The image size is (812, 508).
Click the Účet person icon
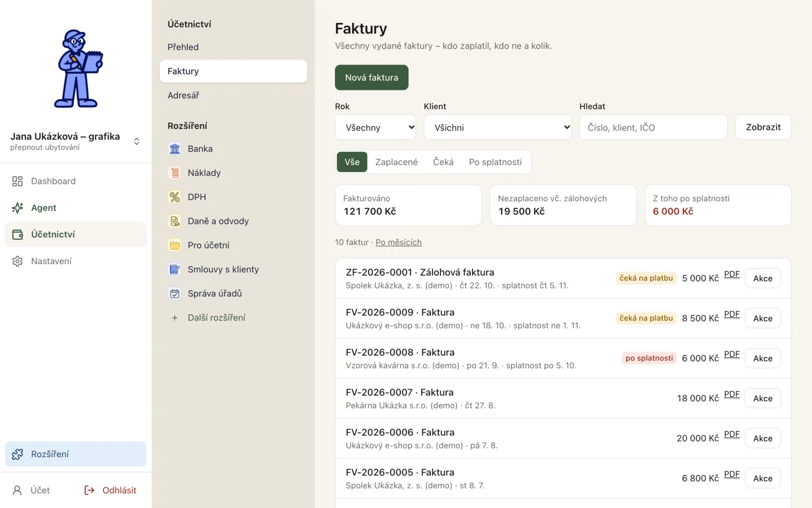point(17,490)
